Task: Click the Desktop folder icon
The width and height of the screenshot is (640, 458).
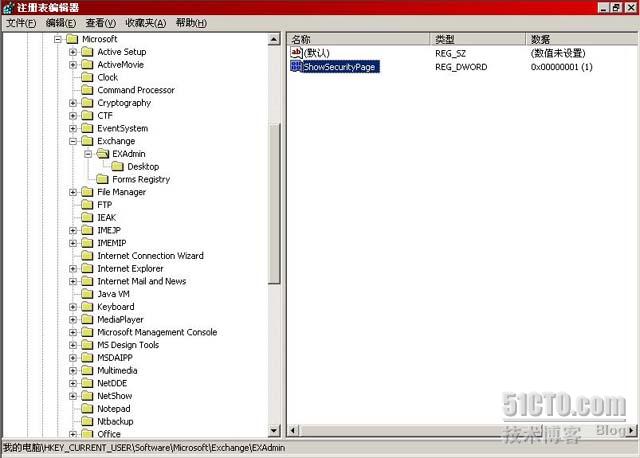Action: 118,167
